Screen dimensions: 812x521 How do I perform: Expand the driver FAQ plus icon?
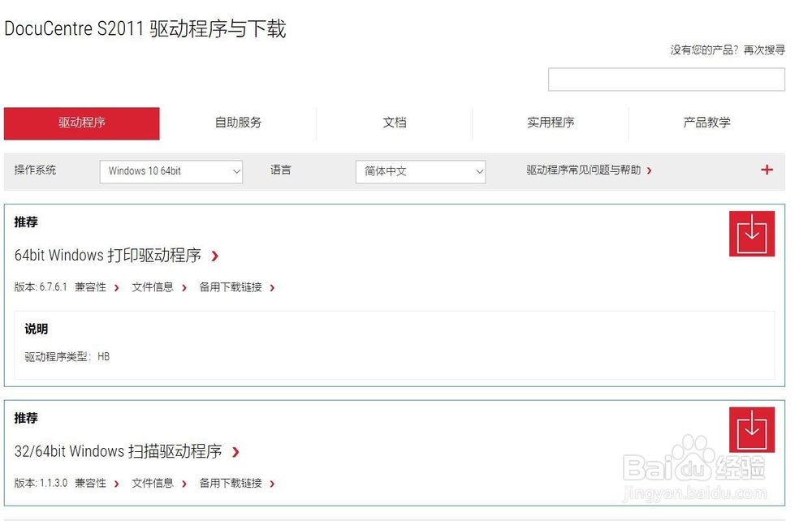767,170
